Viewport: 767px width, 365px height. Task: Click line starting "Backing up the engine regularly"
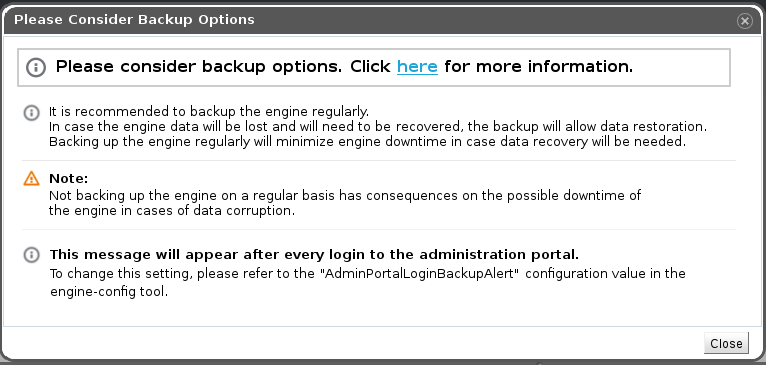367,142
